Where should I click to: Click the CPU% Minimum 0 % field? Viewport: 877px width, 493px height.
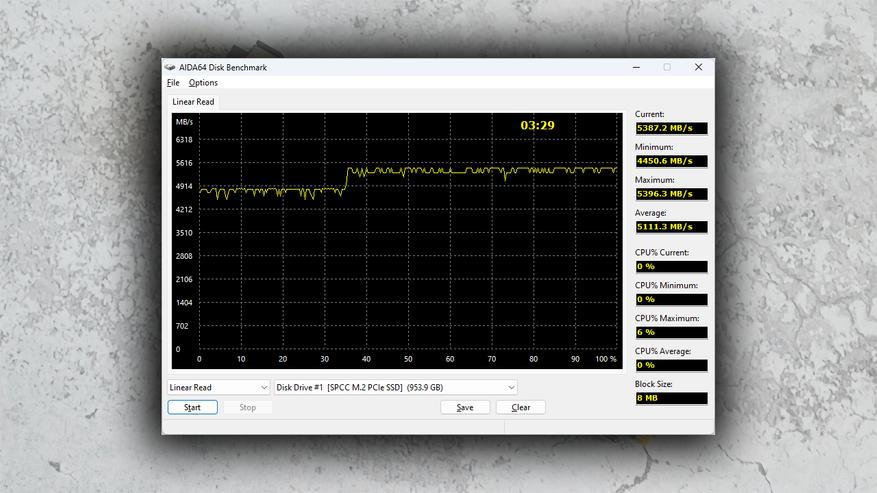coord(671,300)
